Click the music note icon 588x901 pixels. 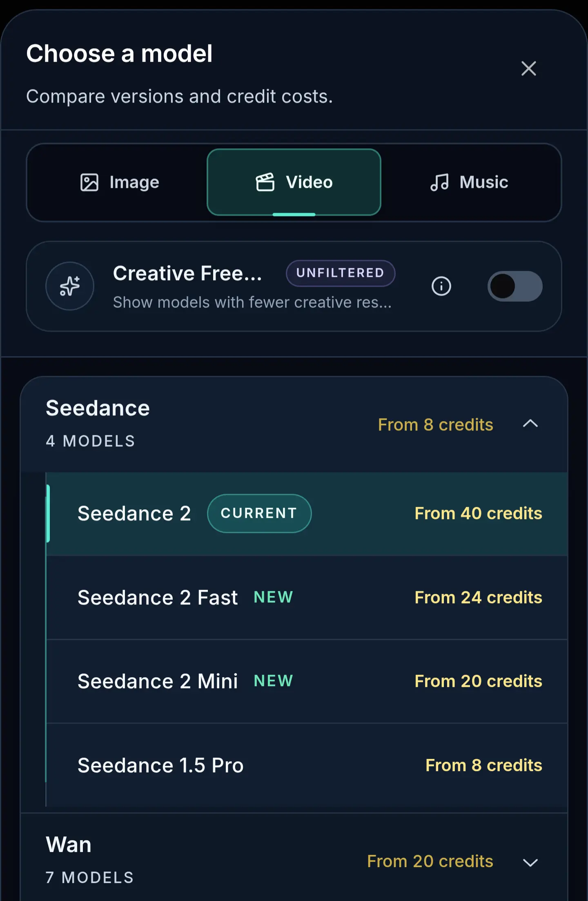[439, 182]
